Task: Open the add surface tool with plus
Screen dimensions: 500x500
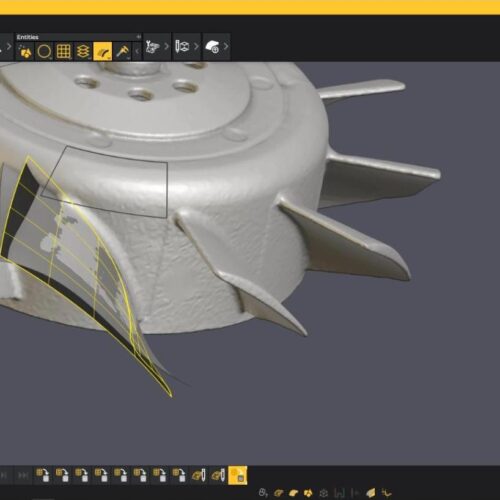Action: 212,47
